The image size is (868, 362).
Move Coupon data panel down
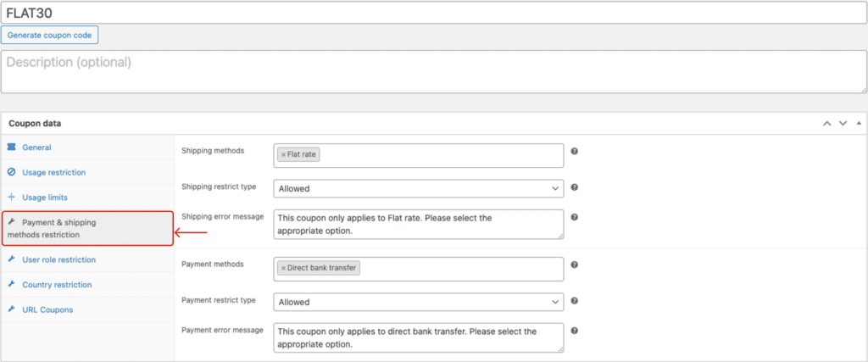click(843, 124)
